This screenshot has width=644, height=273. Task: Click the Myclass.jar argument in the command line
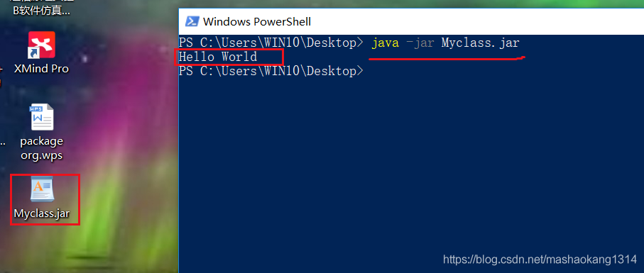(480, 43)
